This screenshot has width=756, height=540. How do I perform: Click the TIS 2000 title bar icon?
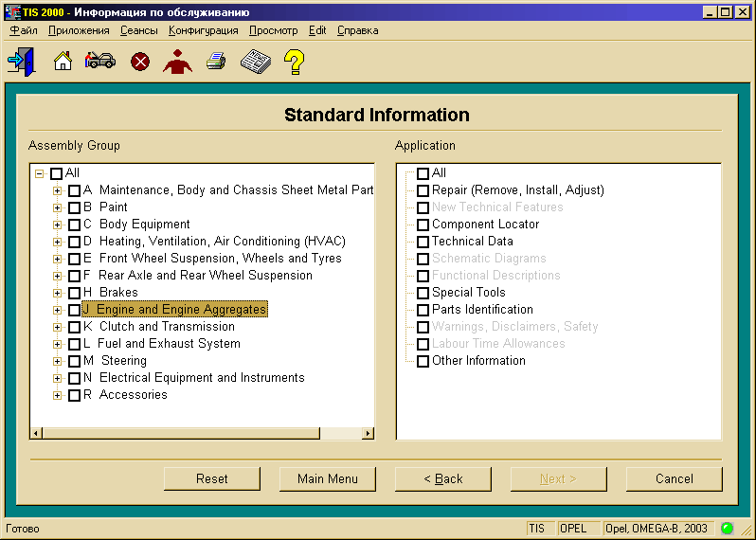12,12
